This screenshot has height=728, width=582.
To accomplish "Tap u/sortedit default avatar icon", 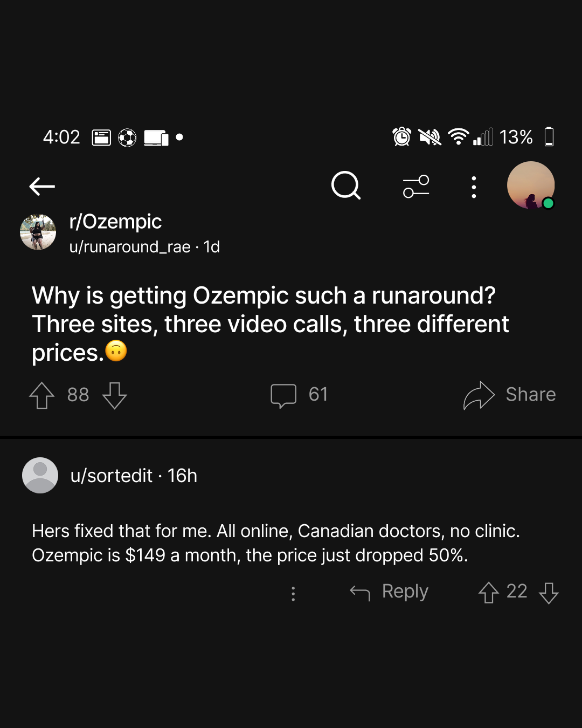I will pyautogui.click(x=40, y=475).
